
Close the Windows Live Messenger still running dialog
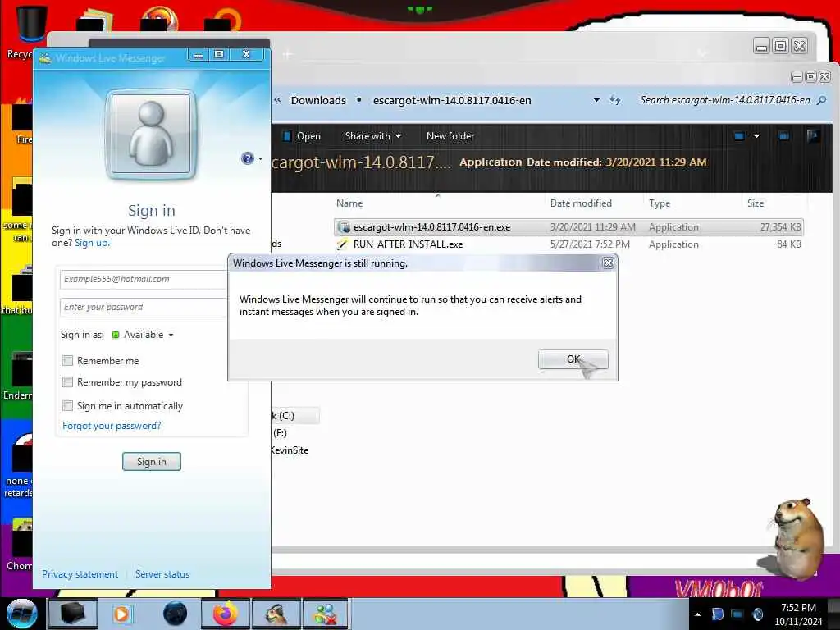click(x=608, y=263)
